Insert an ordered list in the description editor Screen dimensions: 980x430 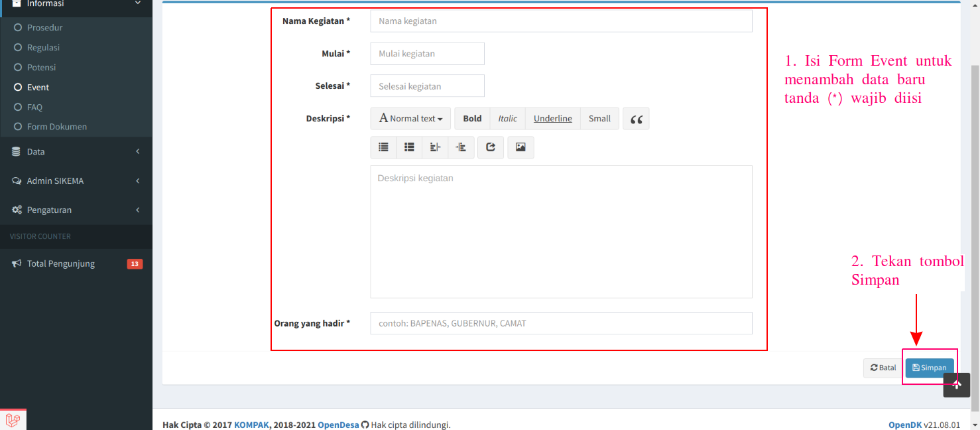(409, 147)
